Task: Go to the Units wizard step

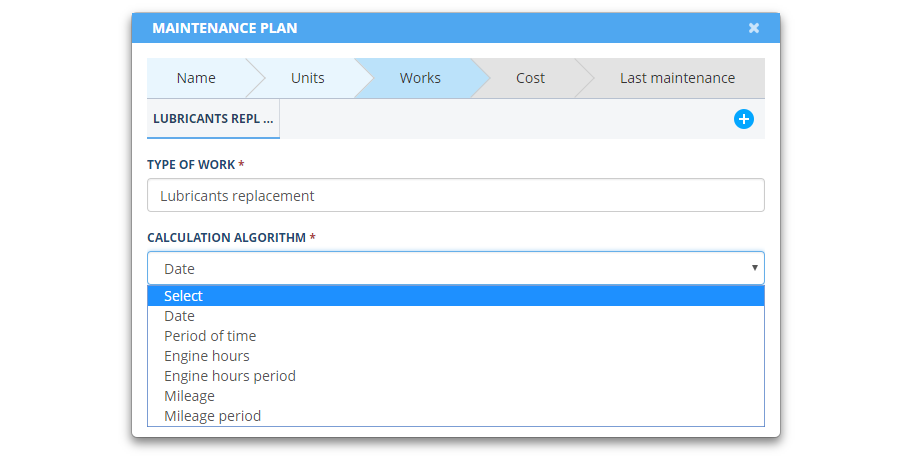Action: coord(308,78)
